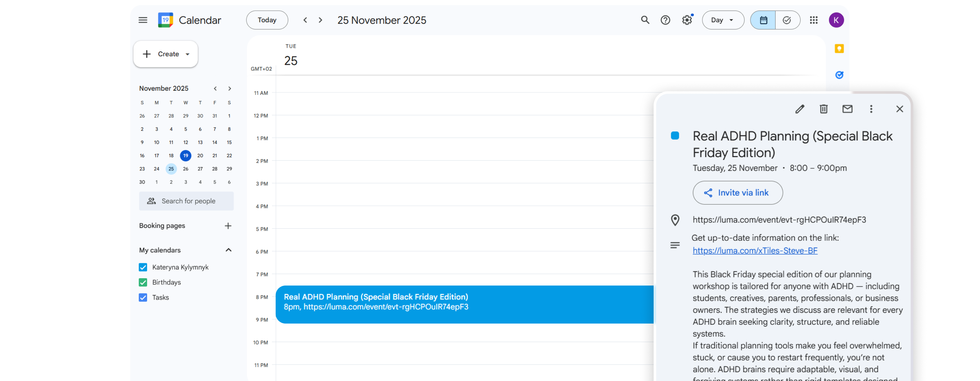Open the settings gear menu
The width and height of the screenshot is (980, 381).
(687, 20)
